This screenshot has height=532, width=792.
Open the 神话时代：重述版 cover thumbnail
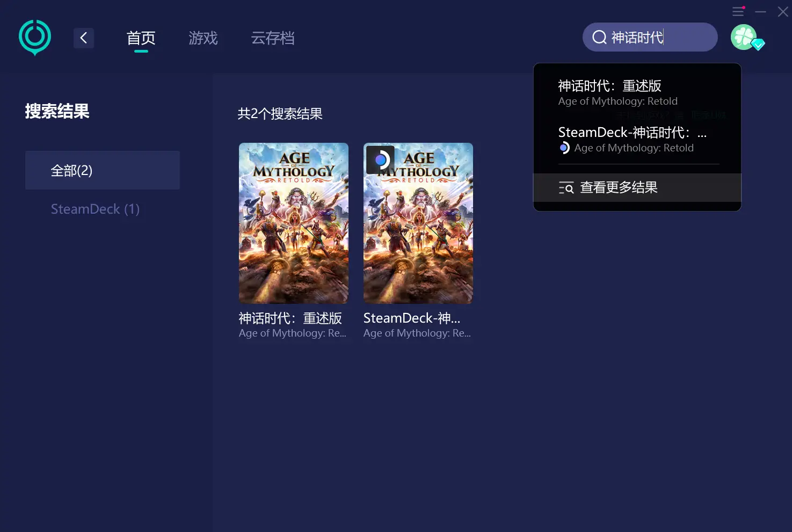pos(294,223)
